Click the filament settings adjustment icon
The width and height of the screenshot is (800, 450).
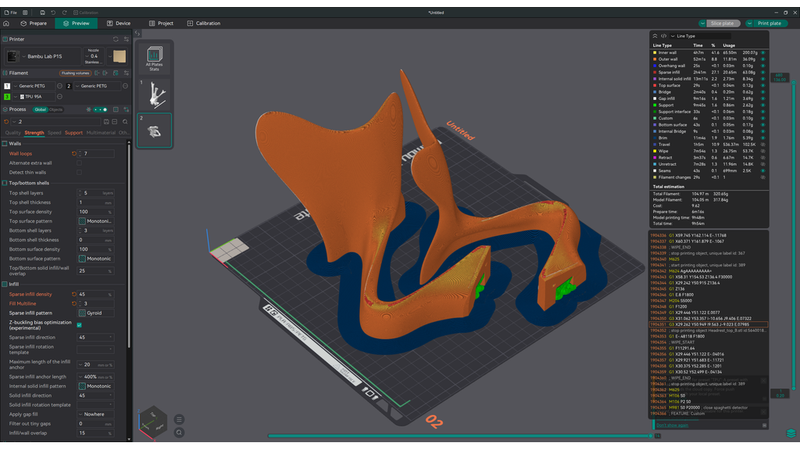126,73
